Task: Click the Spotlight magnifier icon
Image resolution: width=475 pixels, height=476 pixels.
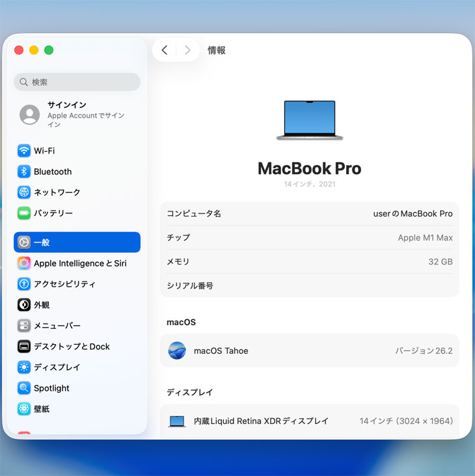Action: [24, 388]
